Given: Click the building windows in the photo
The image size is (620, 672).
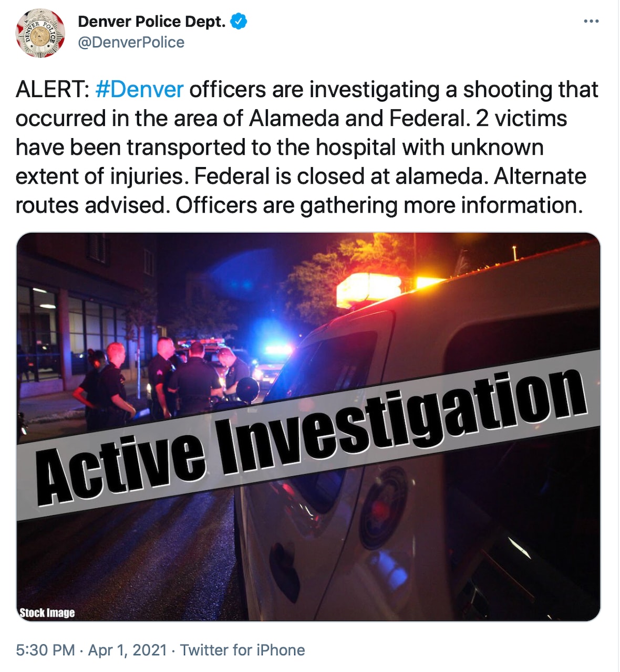Looking at the screenshot, I should point(68,331).
